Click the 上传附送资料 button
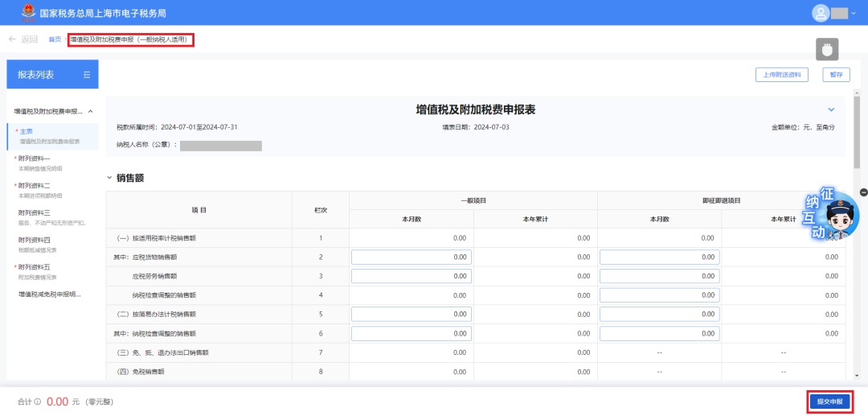Viewport: 868px width, 416px height. pyautogui.click(x=782, y=75)
